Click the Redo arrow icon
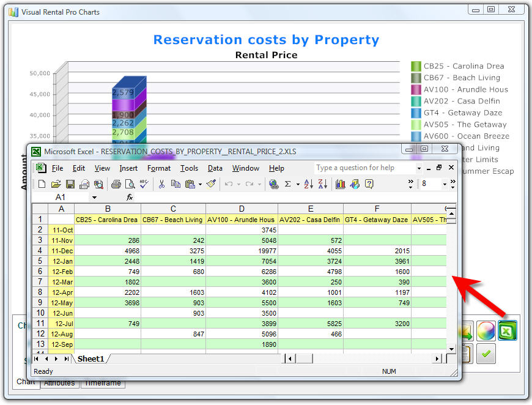532x405 pixels. pos(249,184)
